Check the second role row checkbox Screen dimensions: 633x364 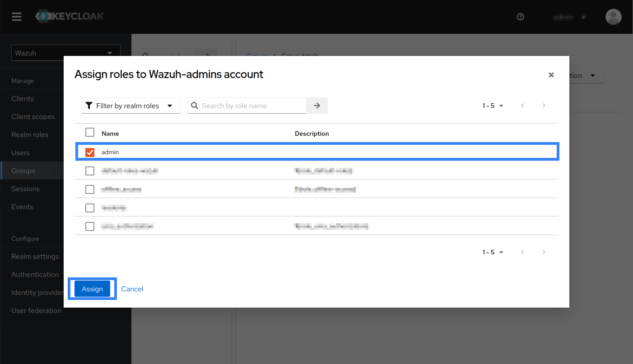coord(90,171)
